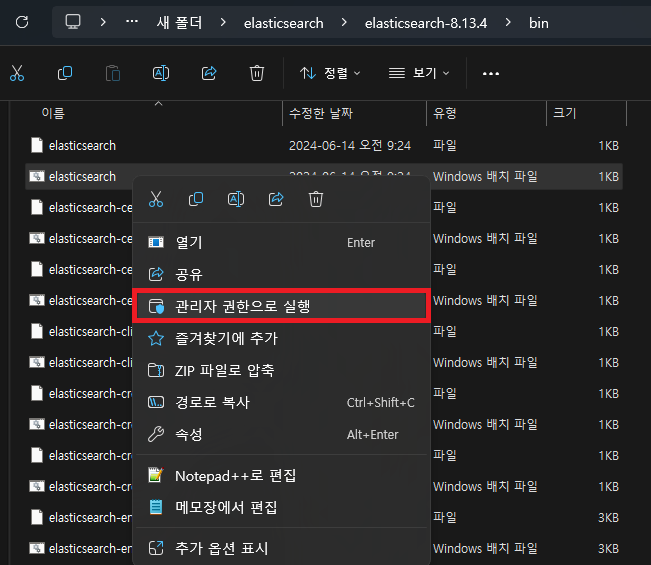Click the toolbar Share icon

[x=209, y=73]
